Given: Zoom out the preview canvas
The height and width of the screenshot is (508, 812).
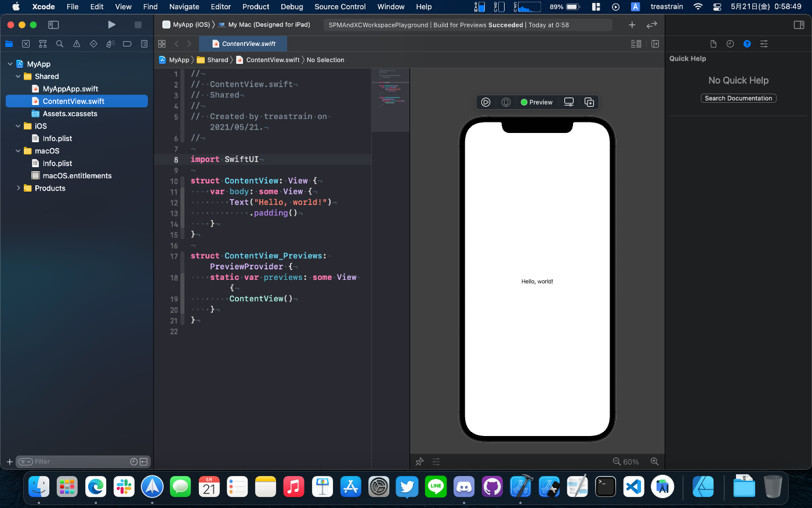Looking at the screenshot, I should click(x=617, y=462).
